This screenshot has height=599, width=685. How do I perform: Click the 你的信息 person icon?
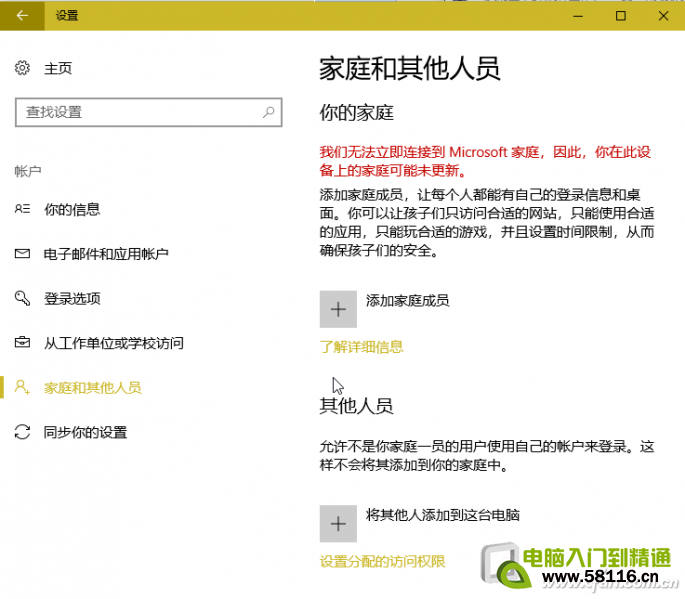[x=23, y=209]
